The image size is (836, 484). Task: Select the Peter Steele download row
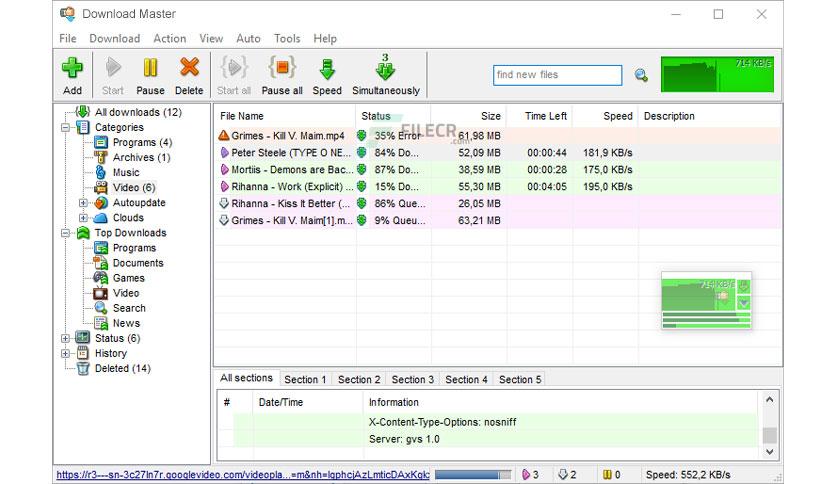click(x=498, y=152)
